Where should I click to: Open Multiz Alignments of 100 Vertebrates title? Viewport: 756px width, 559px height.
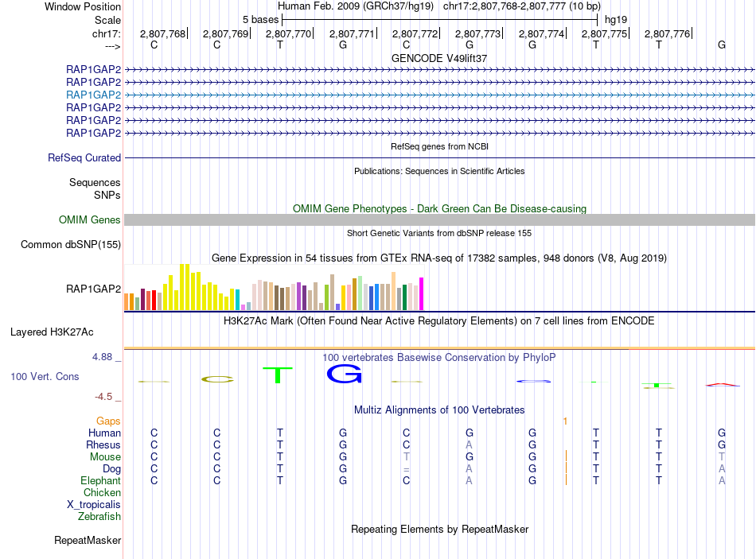439,410
